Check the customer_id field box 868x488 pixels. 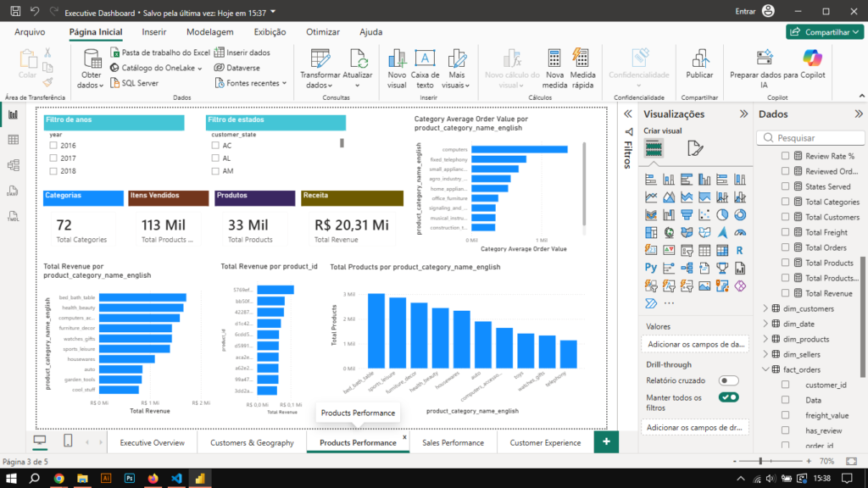(x=785, y=385)
